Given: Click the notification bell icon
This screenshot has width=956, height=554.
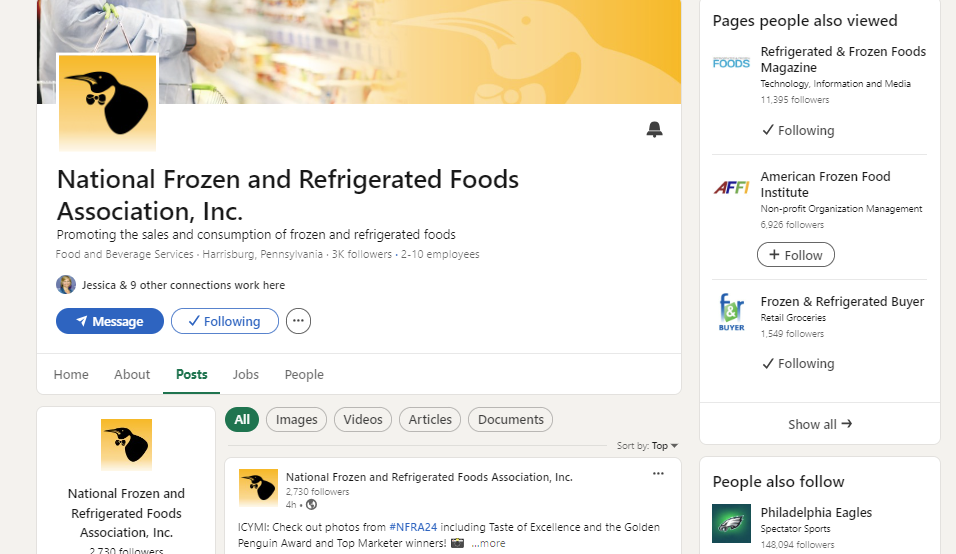Looking at the screenshot, I should click(x=654, y=129).
